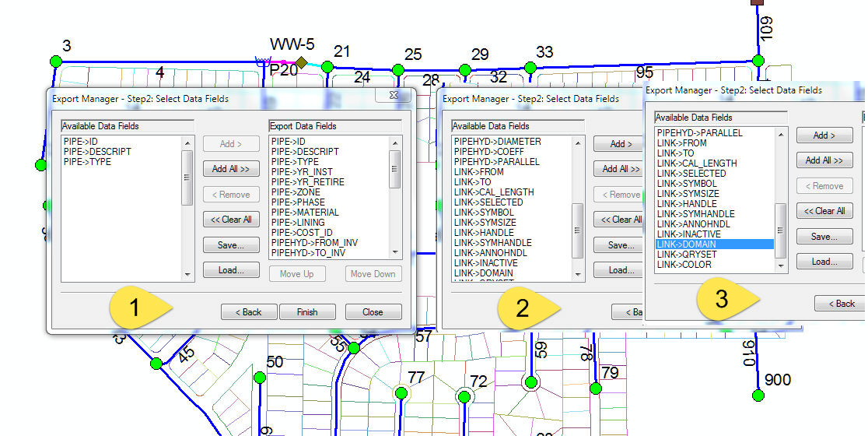Select LINK->SYMSIZE in dialog 3
This screenshot has width=868, height=436.
688,193
